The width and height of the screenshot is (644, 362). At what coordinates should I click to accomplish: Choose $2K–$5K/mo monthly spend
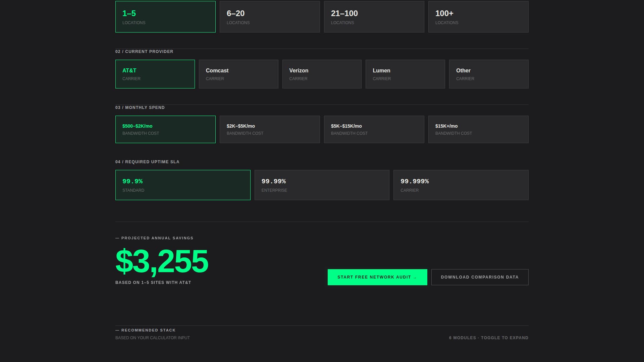click(x=270, y=129)
